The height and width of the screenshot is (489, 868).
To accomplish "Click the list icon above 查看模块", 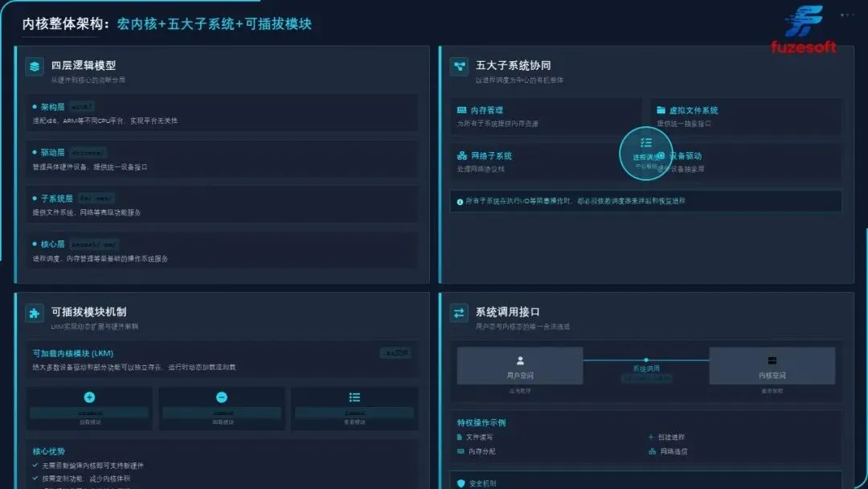I will pos(354,397).
